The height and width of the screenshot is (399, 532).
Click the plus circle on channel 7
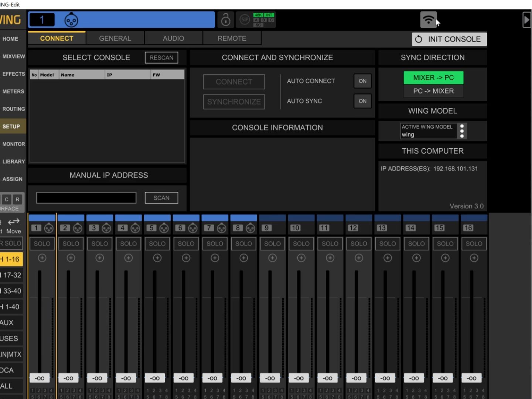215,258
